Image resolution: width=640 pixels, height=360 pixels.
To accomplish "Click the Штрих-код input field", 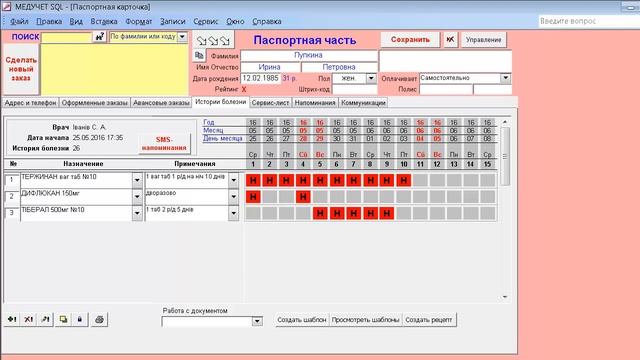I will click(x=354, y=89).
